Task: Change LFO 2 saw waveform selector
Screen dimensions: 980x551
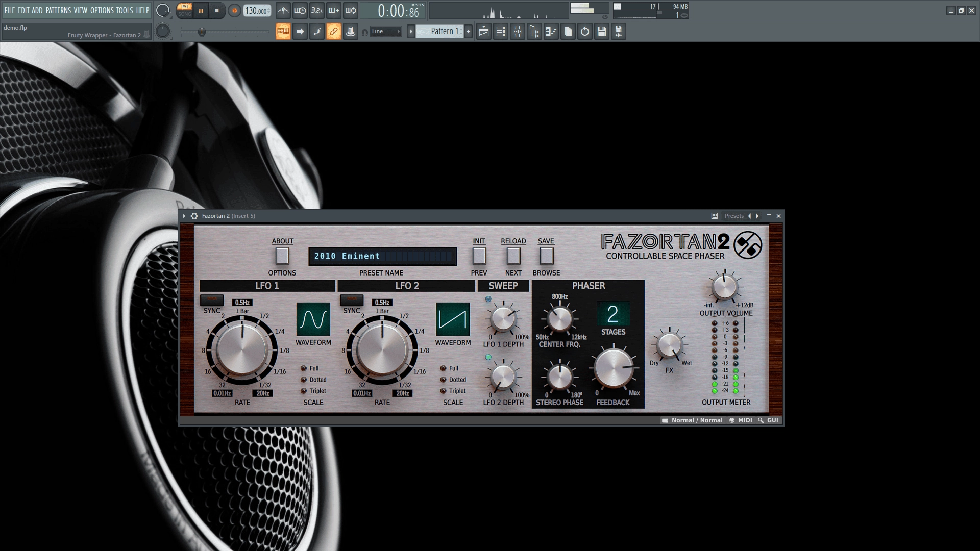Action: pos(453,319)
